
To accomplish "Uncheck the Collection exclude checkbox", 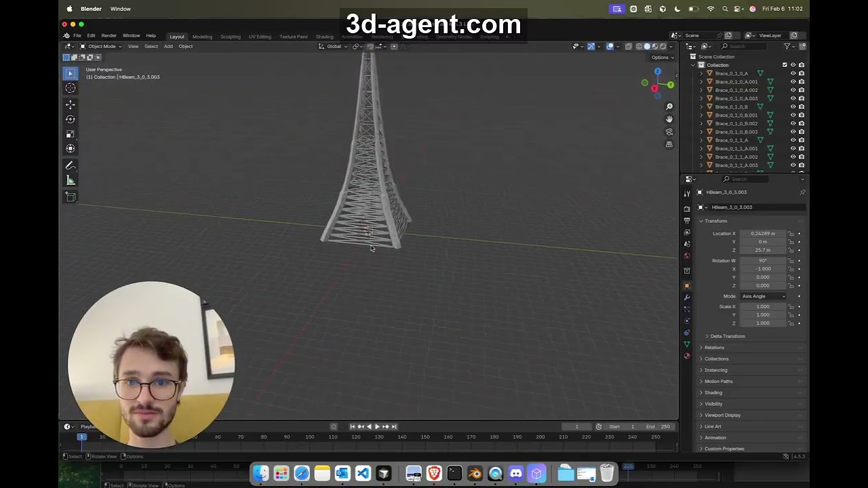I will click(x=785, y=65).
